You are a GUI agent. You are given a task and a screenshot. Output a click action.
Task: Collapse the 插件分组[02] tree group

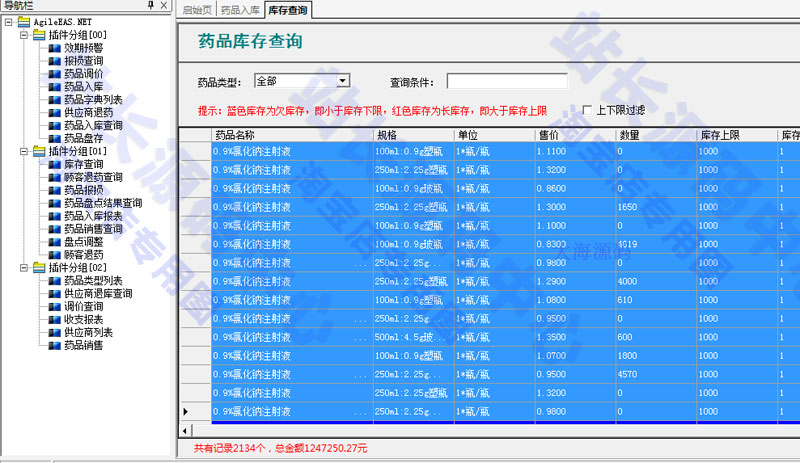pos(23,268)
